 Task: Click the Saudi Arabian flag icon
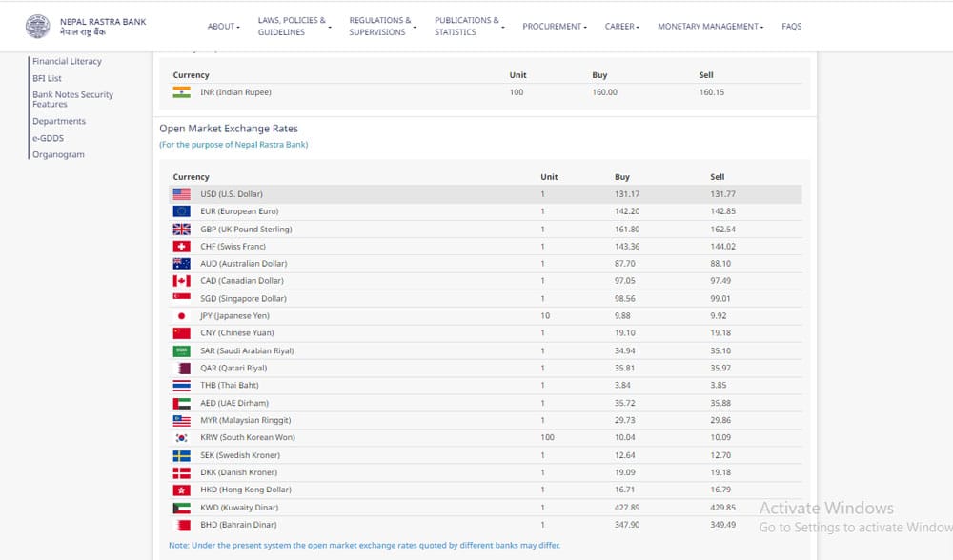click(181, 351)
